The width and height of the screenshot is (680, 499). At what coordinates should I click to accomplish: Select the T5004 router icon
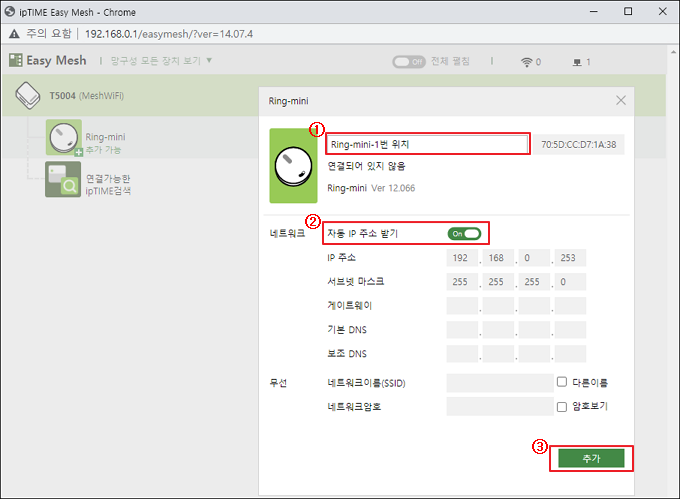28,95
